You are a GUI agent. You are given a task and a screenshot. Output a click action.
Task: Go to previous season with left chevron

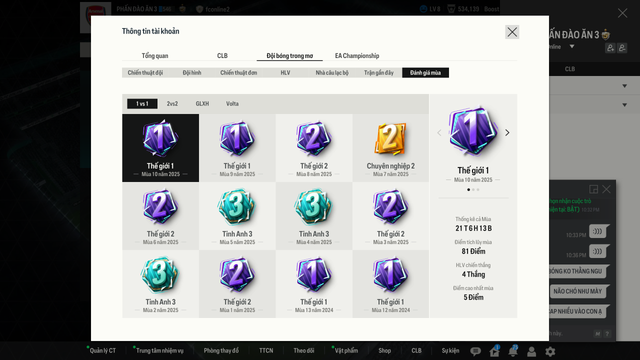pos(439,133)
